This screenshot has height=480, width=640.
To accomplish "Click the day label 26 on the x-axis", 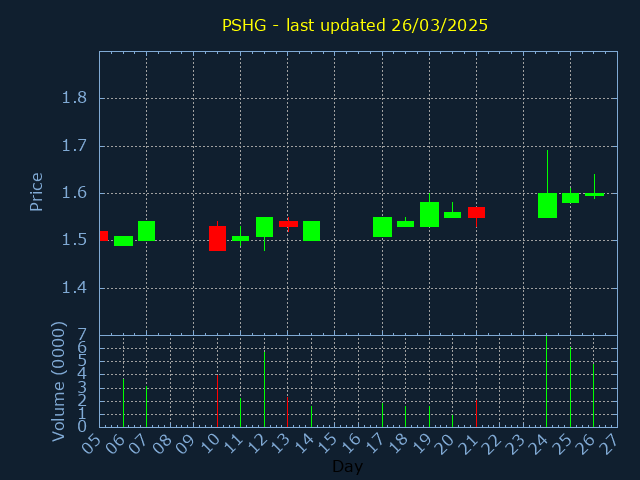I will tap(585, 443).
